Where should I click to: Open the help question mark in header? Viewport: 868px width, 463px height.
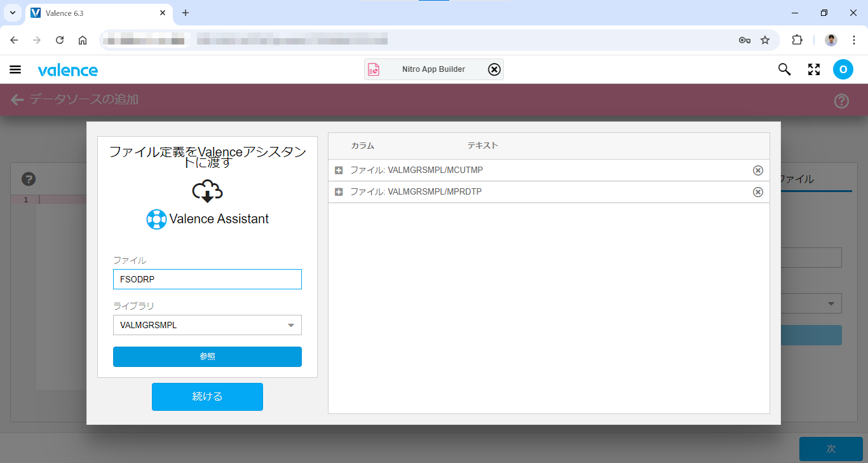tap(841, 100)
